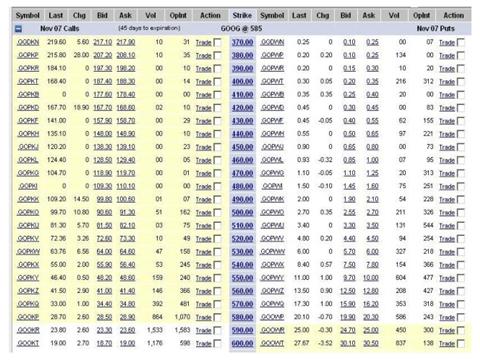This screenshot has height=360, width=480.
Task: Click the call bid price 217.10
Action: pos(103,42)
